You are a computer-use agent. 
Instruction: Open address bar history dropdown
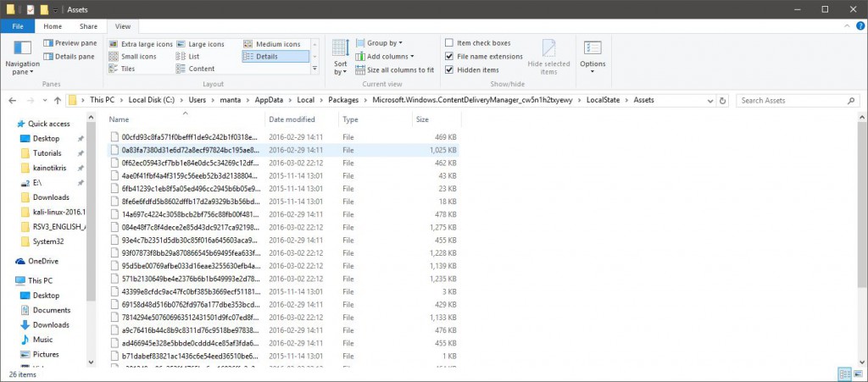(x=710, y=101)
